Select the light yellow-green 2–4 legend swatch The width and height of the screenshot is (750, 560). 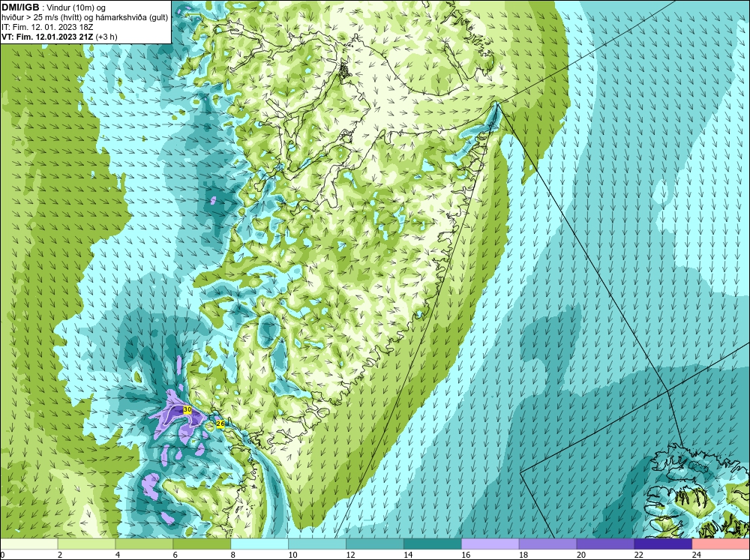pyautogui.click(x=86, y=544)
